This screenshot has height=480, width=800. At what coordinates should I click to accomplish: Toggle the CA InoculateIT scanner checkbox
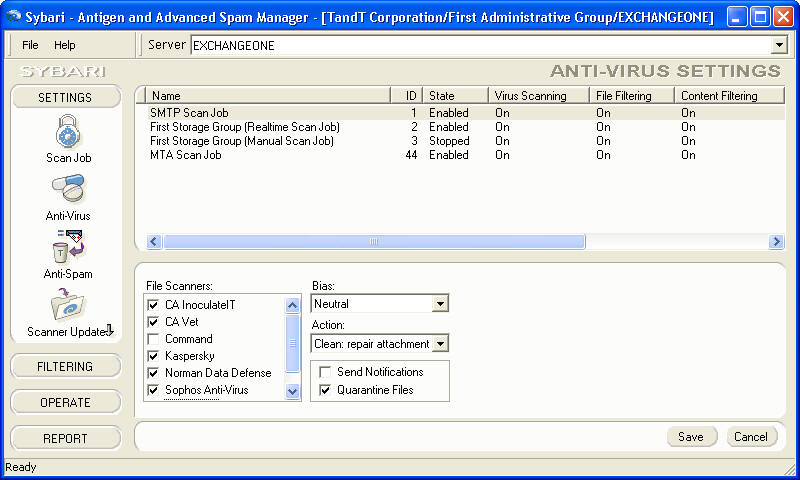153,305
